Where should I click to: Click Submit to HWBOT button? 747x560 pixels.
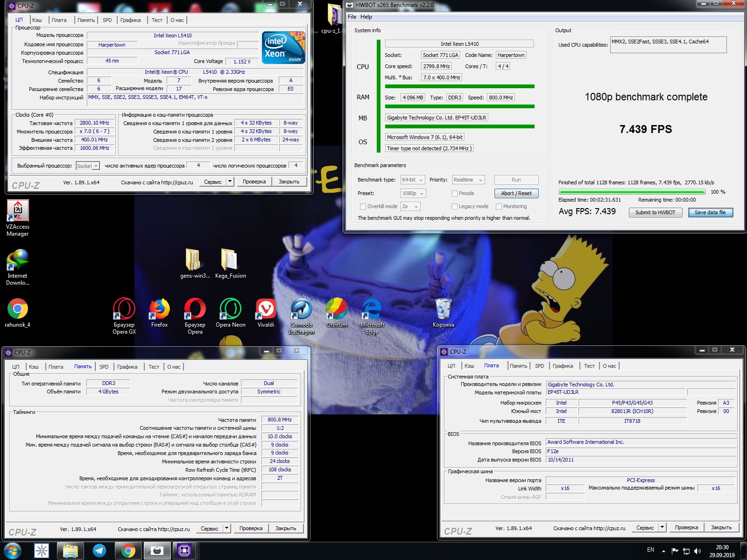coord(655,212)
